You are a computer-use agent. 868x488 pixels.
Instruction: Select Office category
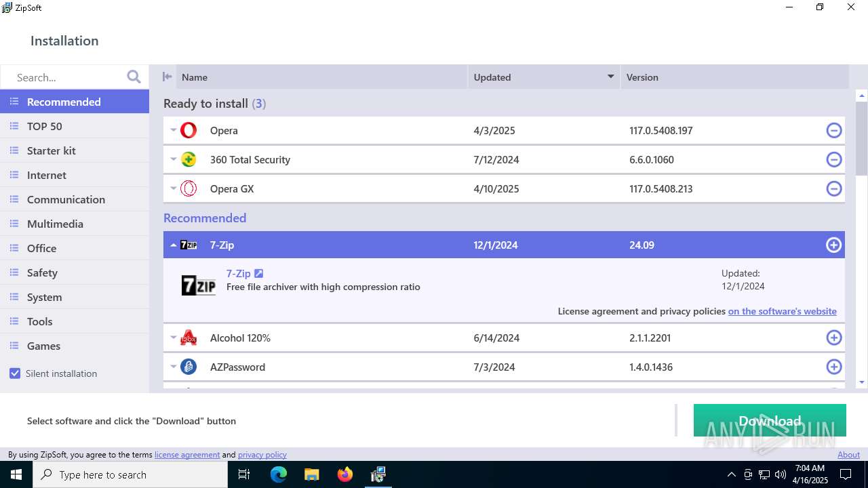75,248
